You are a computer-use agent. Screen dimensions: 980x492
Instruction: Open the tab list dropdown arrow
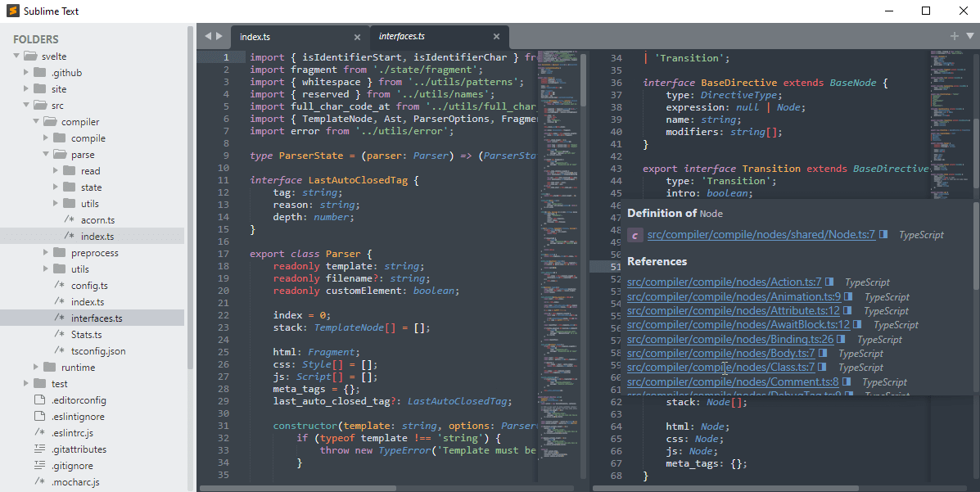[x=970, y=36]
